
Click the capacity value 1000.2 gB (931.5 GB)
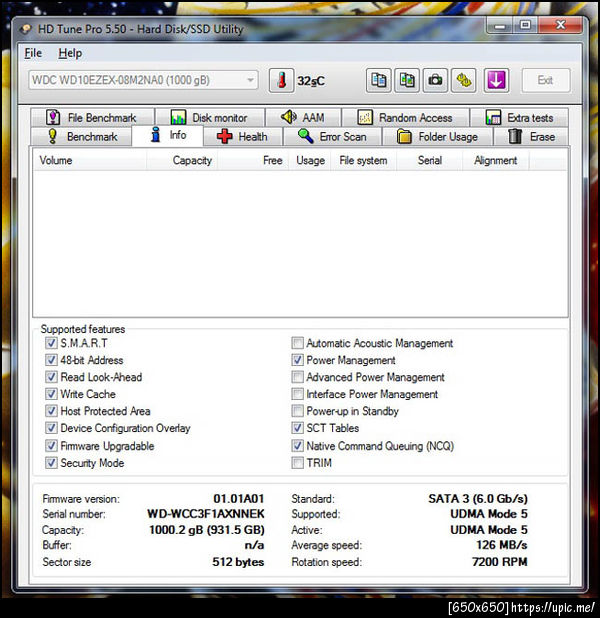coord(207,530)
